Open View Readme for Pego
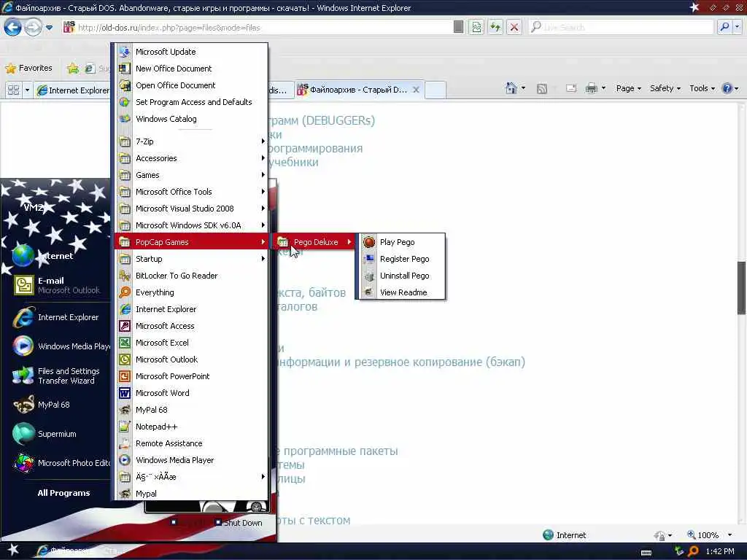 click(402, 292)
